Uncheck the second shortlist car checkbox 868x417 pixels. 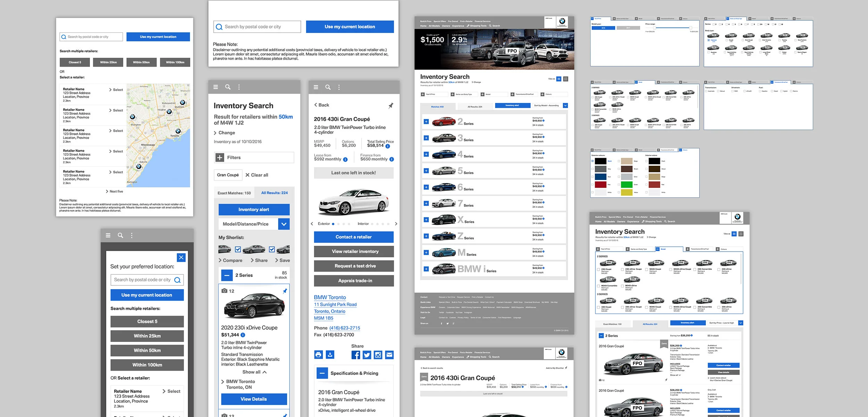coord(272,249)
